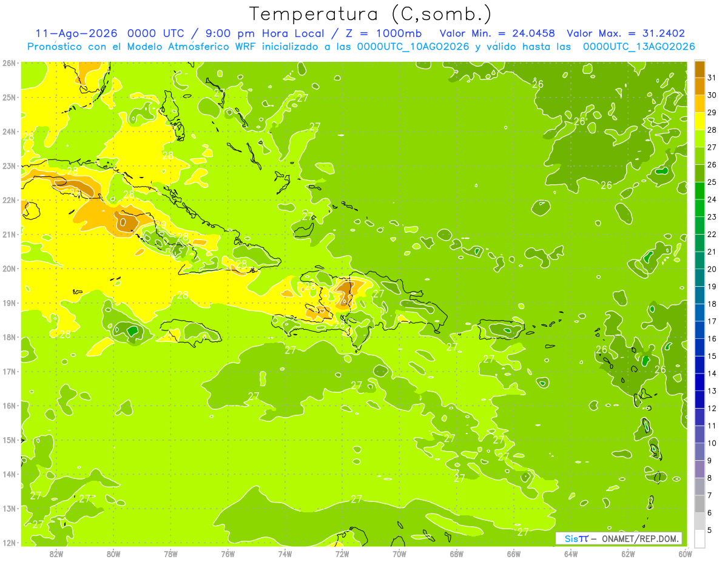Image resolution: width=728 pixels, height=562 pixels.
Task: Click the legend segment between 24 and 25
Action: 699,190
